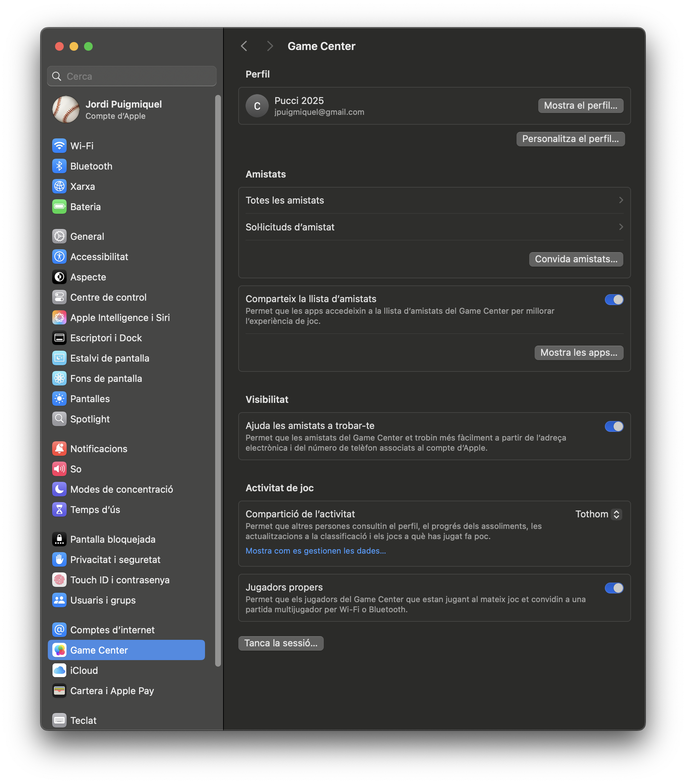Select the Cartera i Apple Pay icon
Screen dimensions: 686x784
59,691
